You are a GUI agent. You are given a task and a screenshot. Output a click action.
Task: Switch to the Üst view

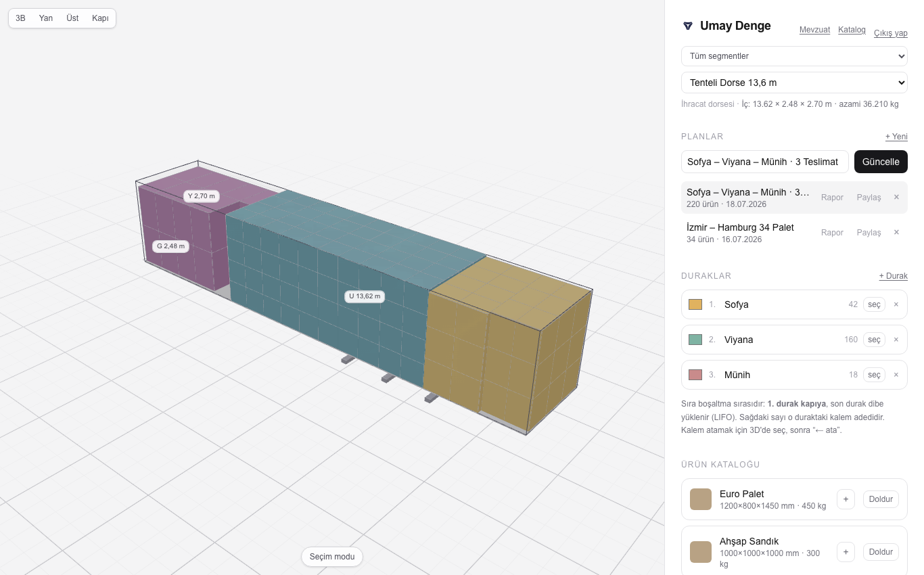tap(72, 18)
